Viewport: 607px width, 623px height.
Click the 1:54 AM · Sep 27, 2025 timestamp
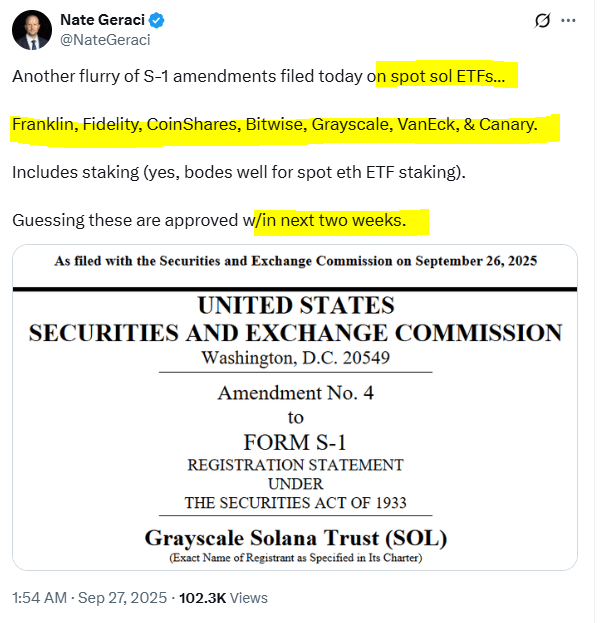pyautogui.click(x=86, y=597)
